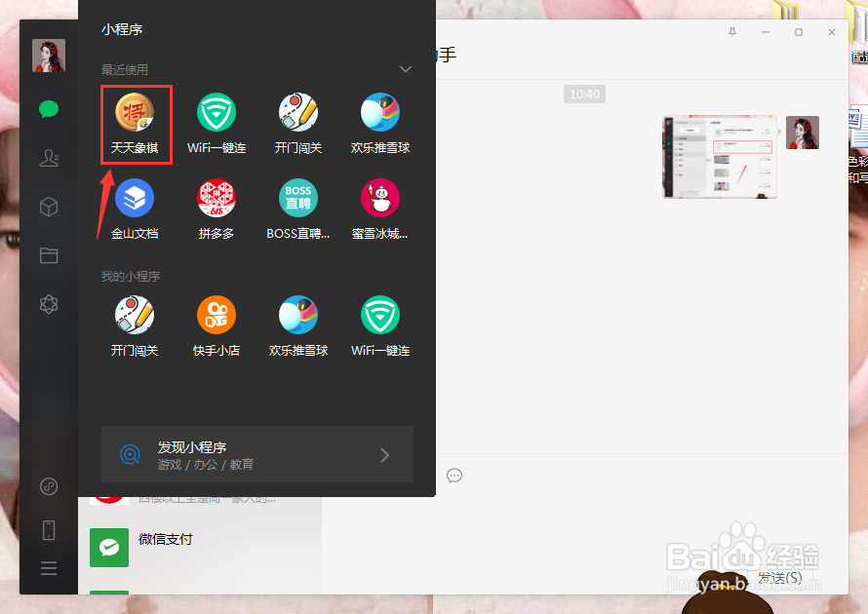Open the 金山文档 mini program
Image resolution: width=868 pixels, height=614 pixels.
click(x=135, y=210)
